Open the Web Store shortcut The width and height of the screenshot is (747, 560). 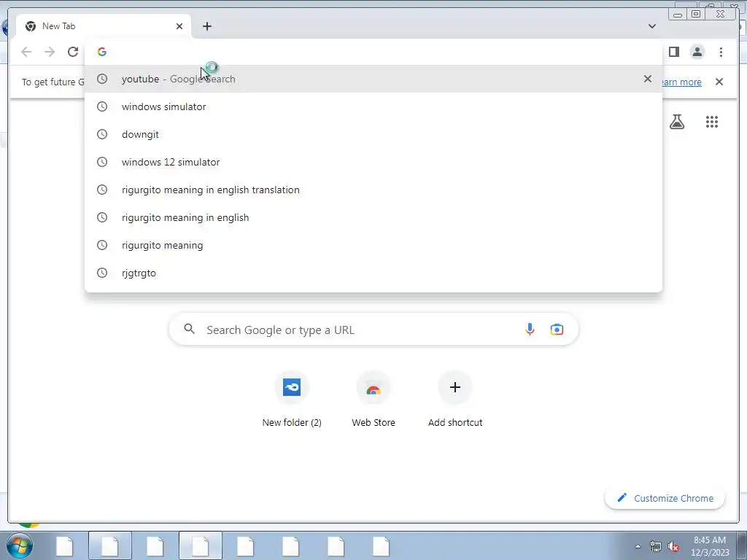point(373,399)
